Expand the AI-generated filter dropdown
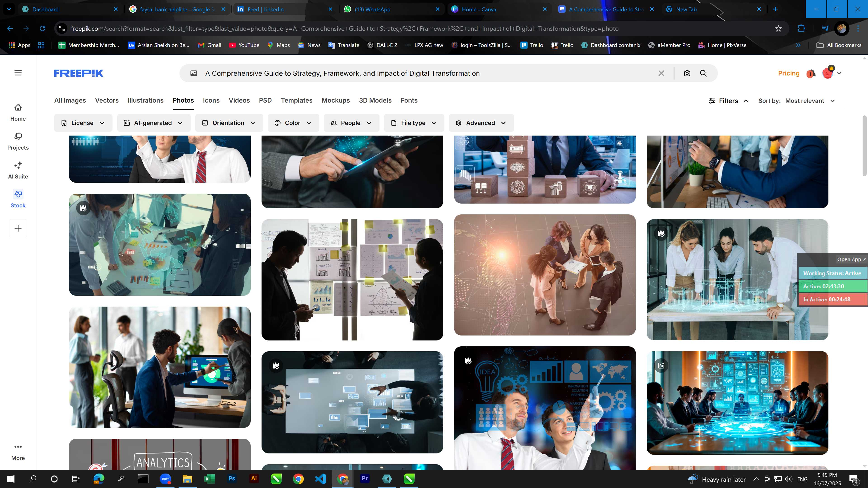This screenshot has width=868, height=488. (x=154, y=123)
